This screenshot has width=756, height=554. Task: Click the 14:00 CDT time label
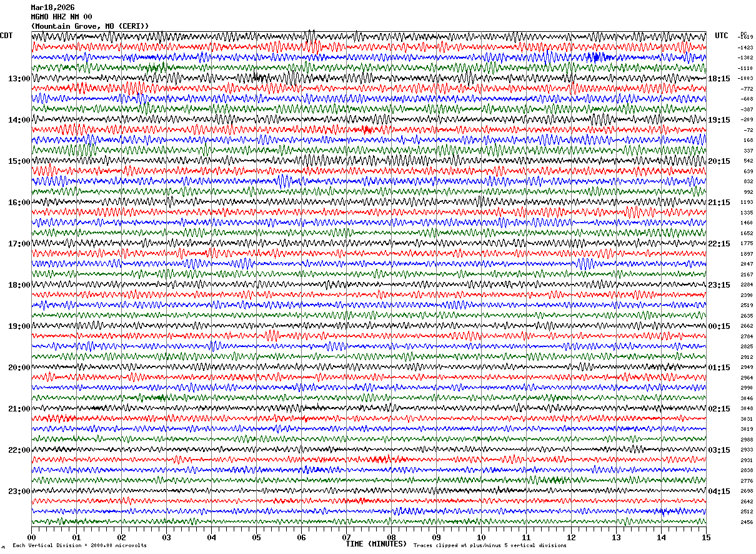[19, 120]
